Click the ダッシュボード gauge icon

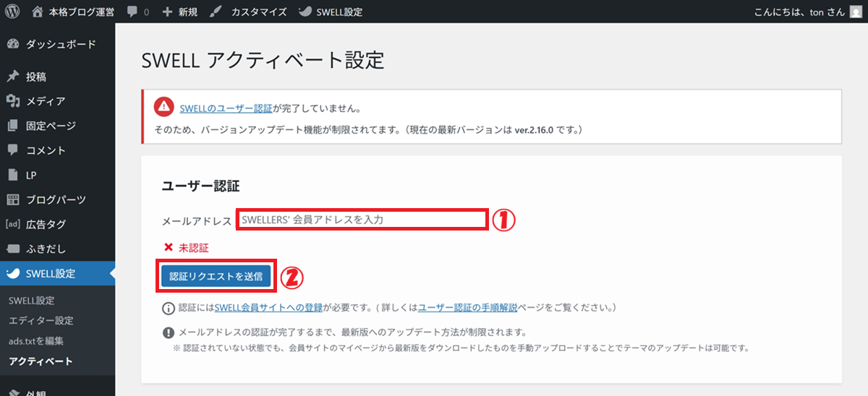coord(12,45)
